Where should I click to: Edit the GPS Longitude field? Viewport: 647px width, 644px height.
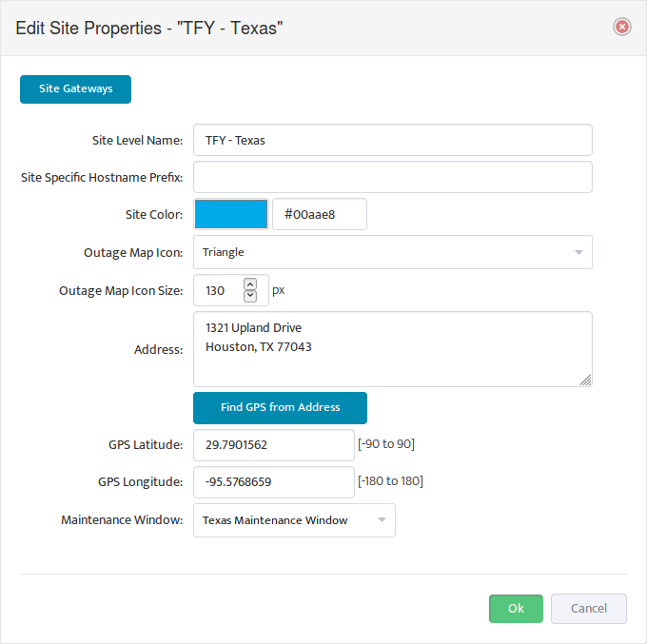click(x=274, y=482)
